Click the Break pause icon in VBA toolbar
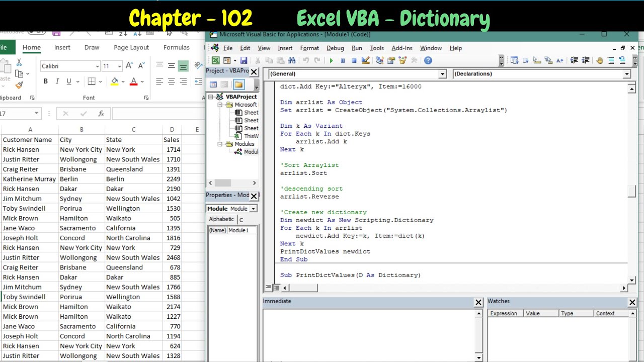The height and width of the screenshot is (362, 644). click(x=343, y=60)
